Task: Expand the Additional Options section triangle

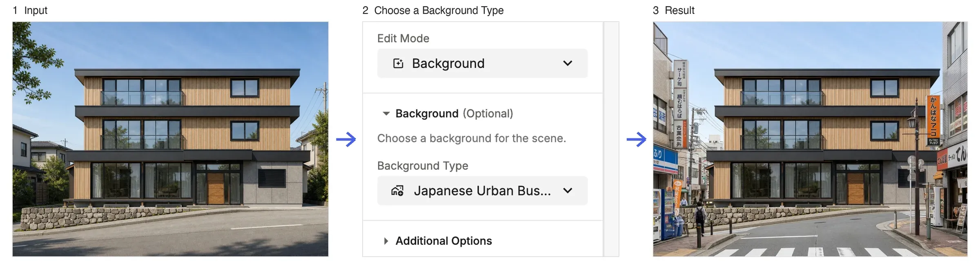Action: (x=386, y=241)
